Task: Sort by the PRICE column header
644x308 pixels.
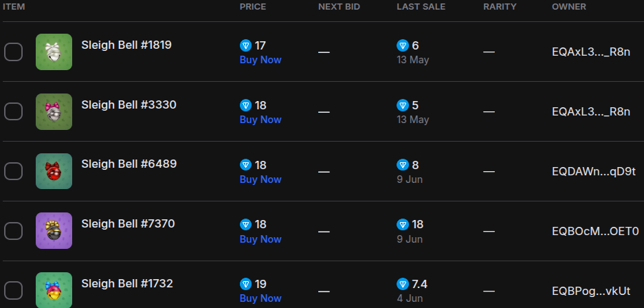Action: (252, 7)
